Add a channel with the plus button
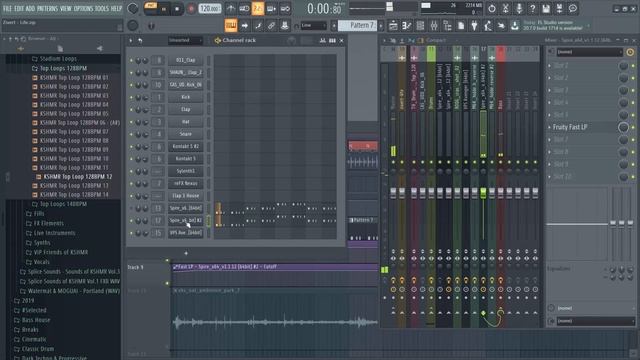The image size is (640, 360). [x=186, y=253]
